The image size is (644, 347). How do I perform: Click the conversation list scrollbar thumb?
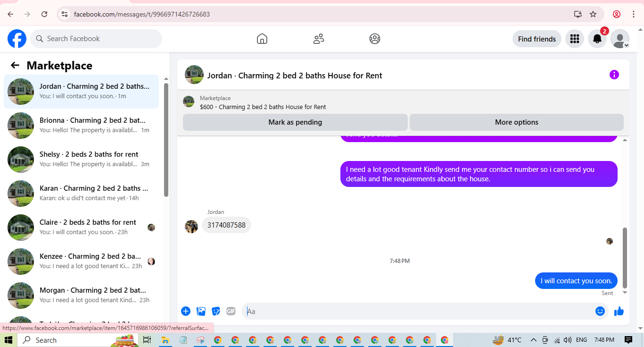[166, 140]
